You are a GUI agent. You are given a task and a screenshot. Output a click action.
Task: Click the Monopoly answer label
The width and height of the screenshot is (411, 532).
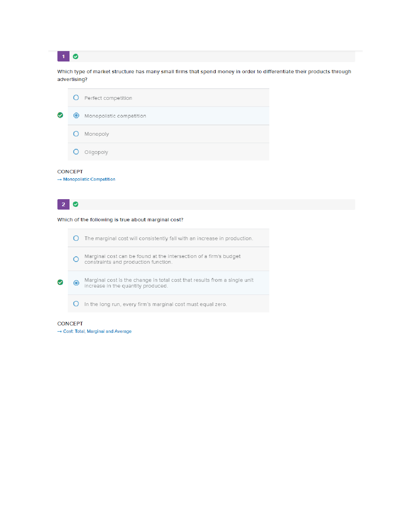point(97,134)
